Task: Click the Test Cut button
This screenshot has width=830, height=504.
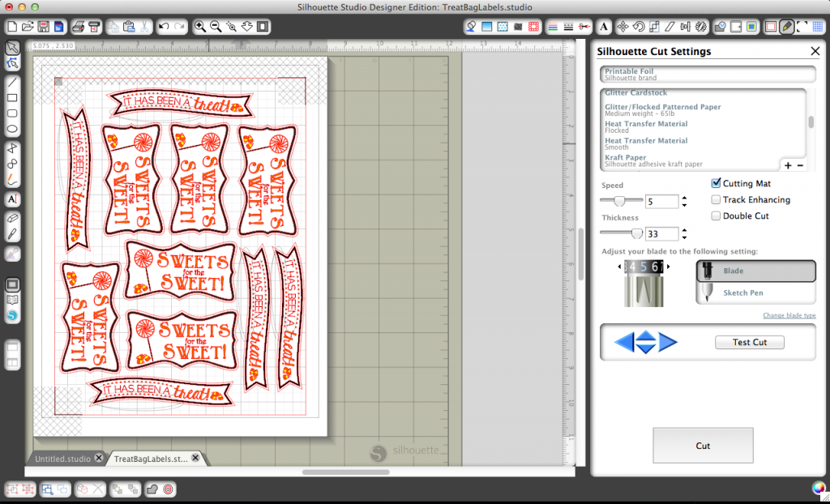Action: [x=750, y=342]
